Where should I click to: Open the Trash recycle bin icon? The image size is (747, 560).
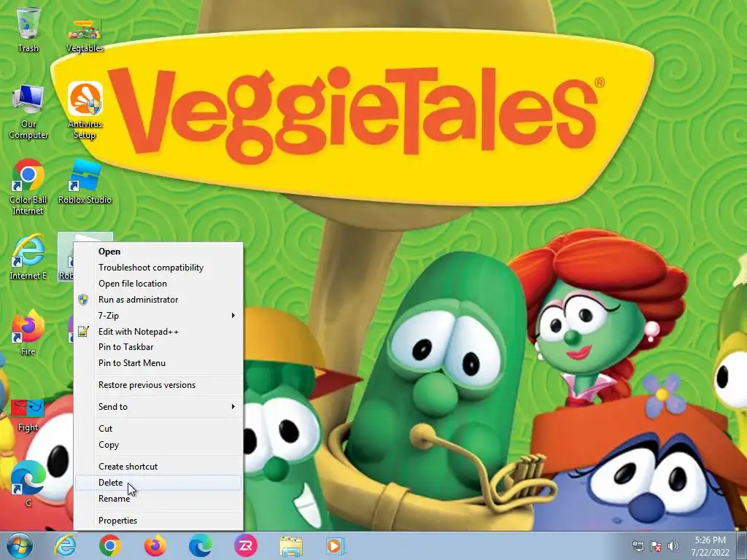point(28,29)
